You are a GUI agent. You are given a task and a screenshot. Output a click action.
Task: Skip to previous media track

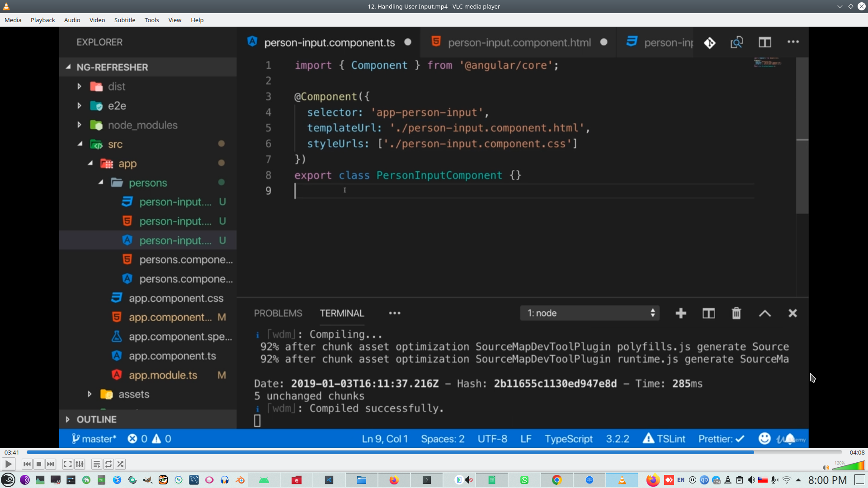27,464
